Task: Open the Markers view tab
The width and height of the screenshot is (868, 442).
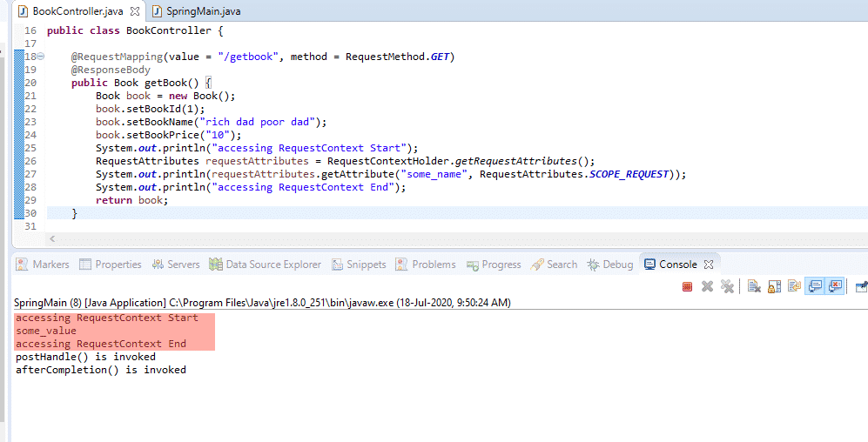Action: [x=44, y=265]
